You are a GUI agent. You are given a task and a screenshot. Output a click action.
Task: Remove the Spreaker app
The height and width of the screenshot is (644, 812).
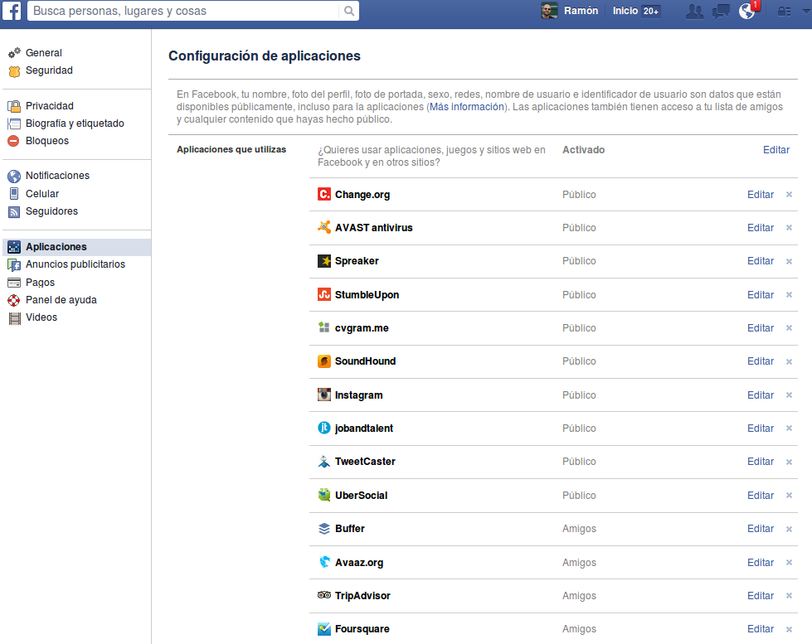pos(789,261)
